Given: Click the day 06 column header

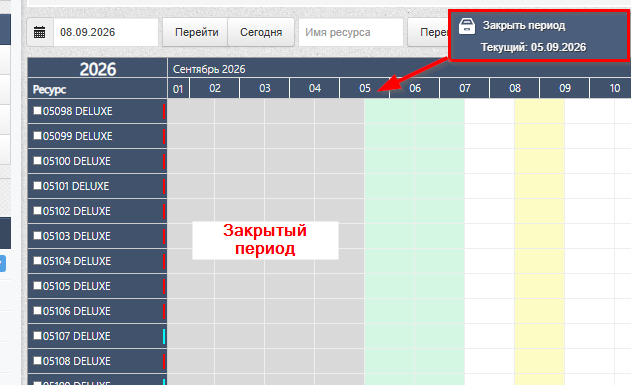Looking at the screenshot, I should 414,89.
